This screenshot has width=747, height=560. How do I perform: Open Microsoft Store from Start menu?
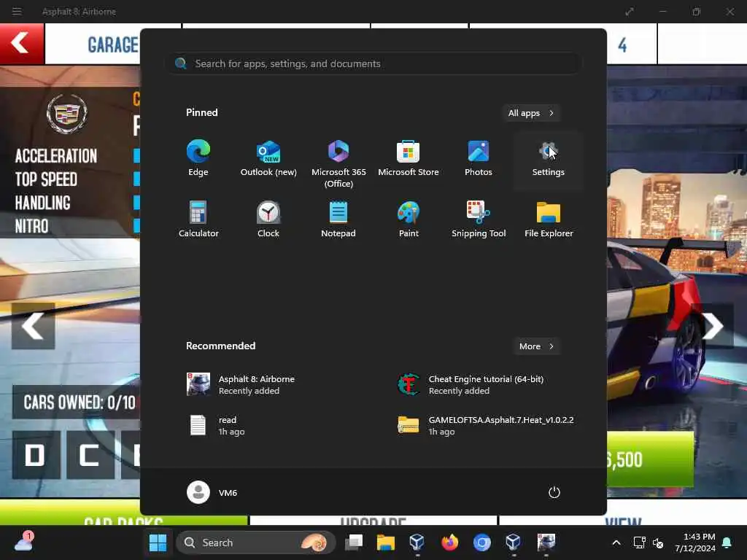[x=409, y=159]
